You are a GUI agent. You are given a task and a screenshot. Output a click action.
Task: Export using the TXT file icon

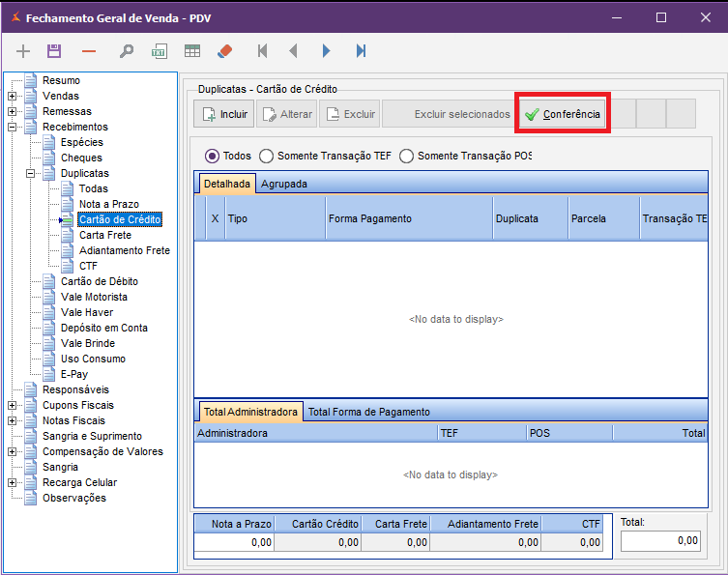(x=160, y=50)
